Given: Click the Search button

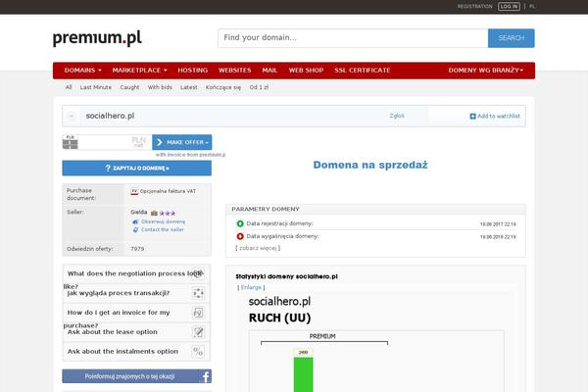Looking at the screenshot, I should click(512, 38).
